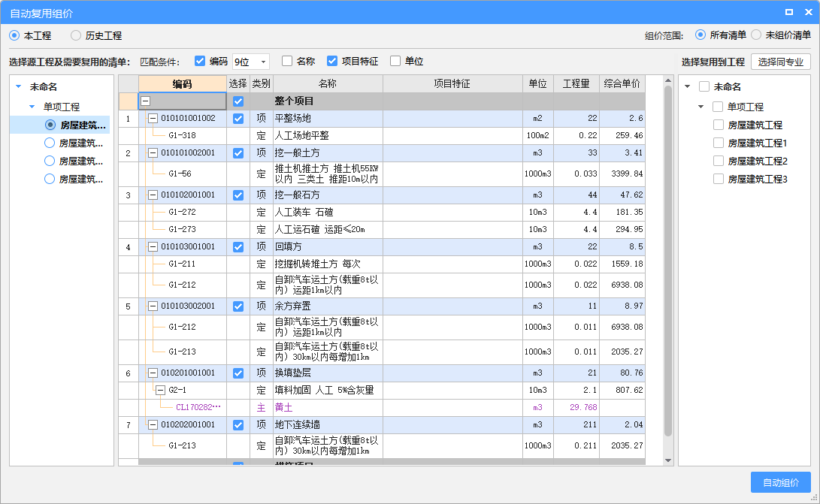Click the 选择同专业 button

(780, 62)
